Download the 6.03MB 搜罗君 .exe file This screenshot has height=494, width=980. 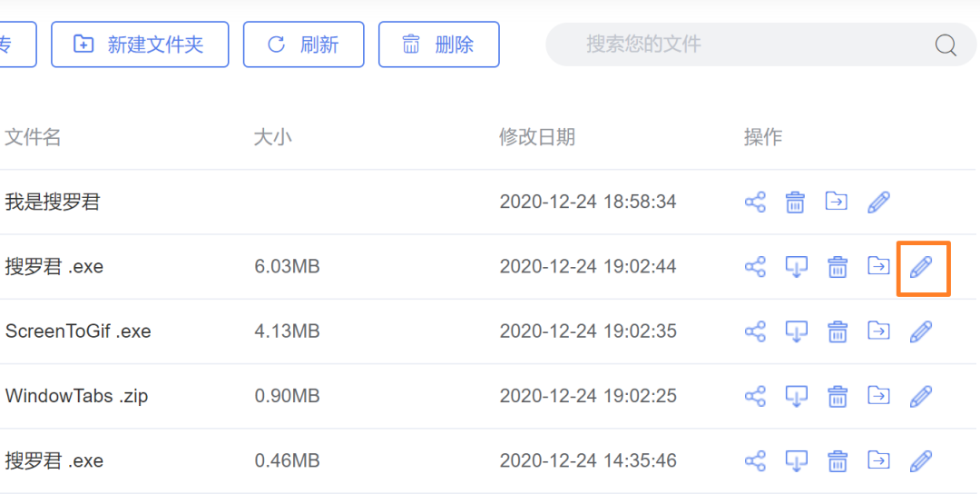coord(797,267)
